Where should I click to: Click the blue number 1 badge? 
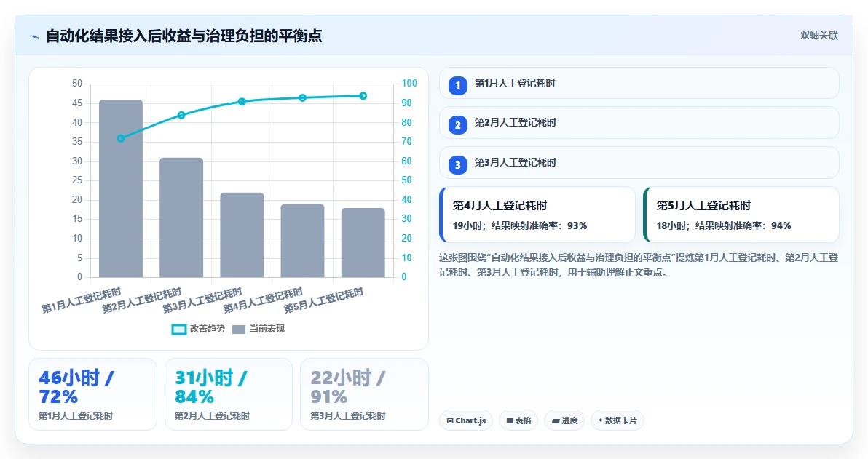(458, 86)
